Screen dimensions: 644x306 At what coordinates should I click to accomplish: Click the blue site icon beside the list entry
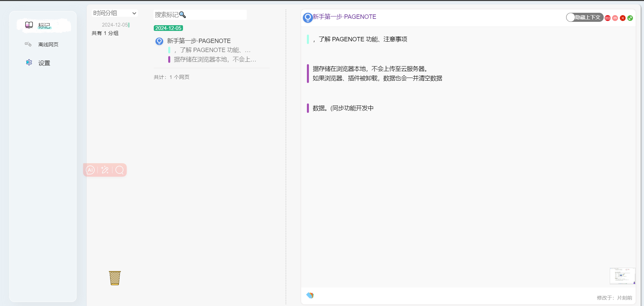point(159,41)
